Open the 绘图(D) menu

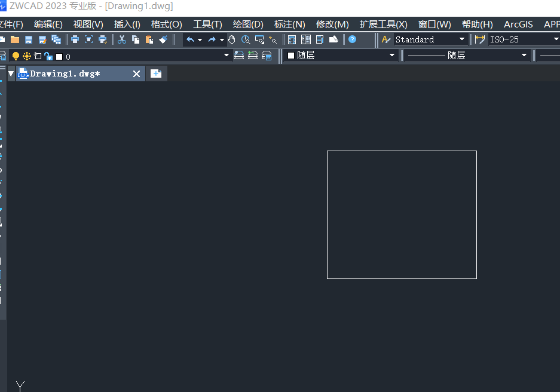point(248,24)
